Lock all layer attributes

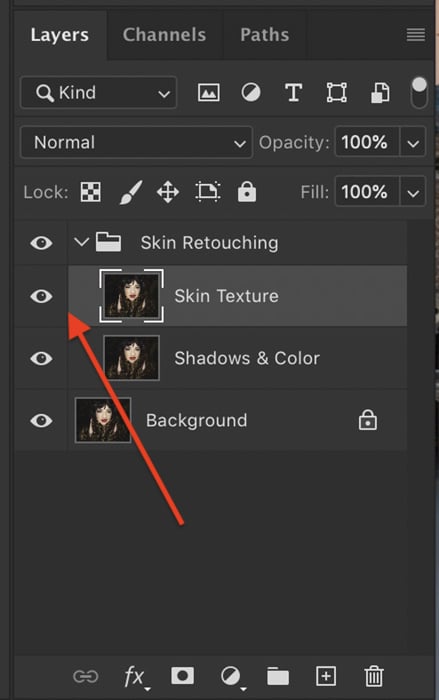[x=247, y=192]
